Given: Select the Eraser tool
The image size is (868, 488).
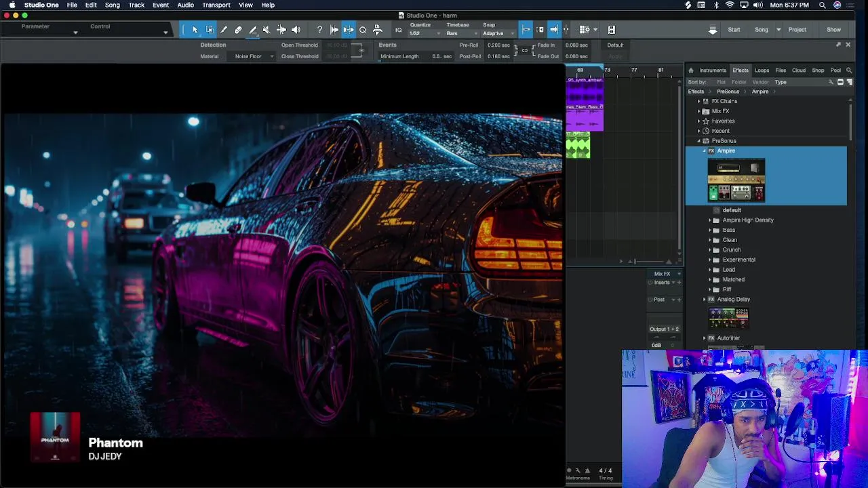Looking at the screenshot, I should (238, 30).
